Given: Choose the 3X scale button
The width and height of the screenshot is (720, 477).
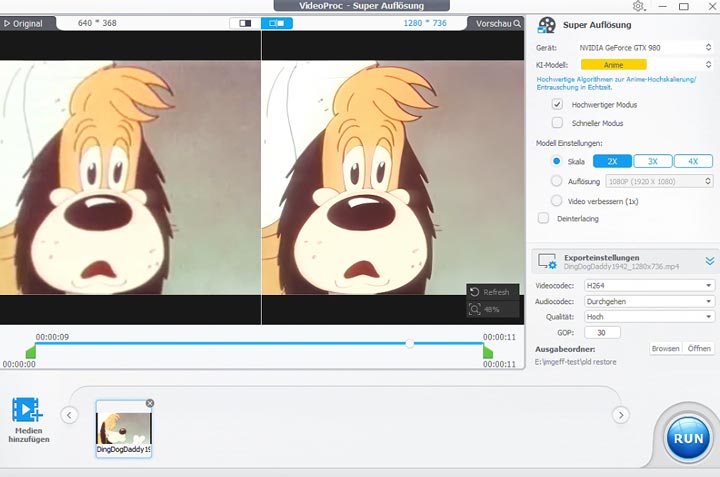Looking at the screenshot, I should [652, 161].
